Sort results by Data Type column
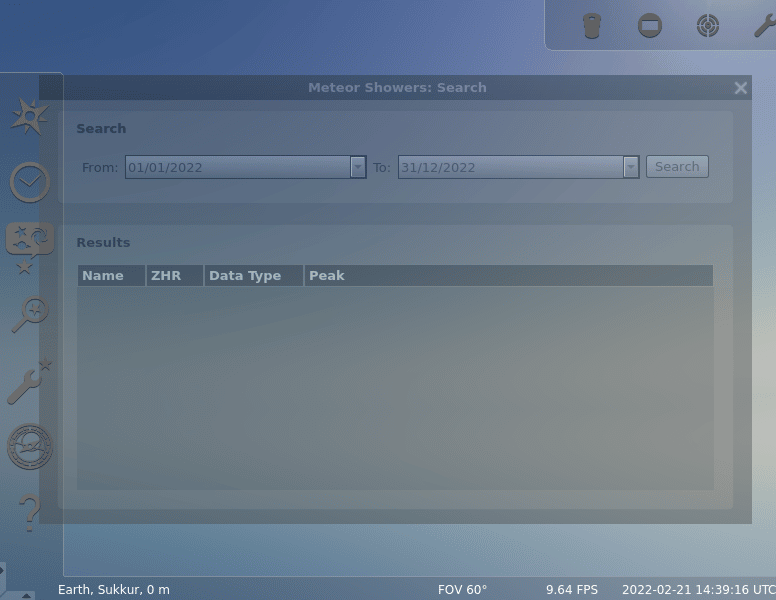 click(x=254, y=276)
